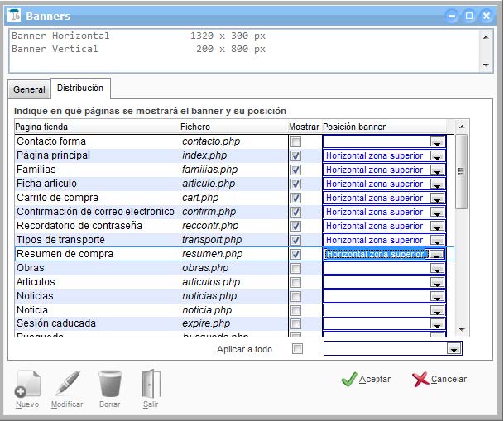This screenshot has height=421, width=504.
Task: Click the Salir exit door icon
Action: point(151,384)
